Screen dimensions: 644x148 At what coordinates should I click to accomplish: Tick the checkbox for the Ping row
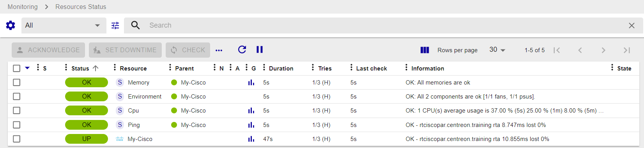[x=16, y=125]
